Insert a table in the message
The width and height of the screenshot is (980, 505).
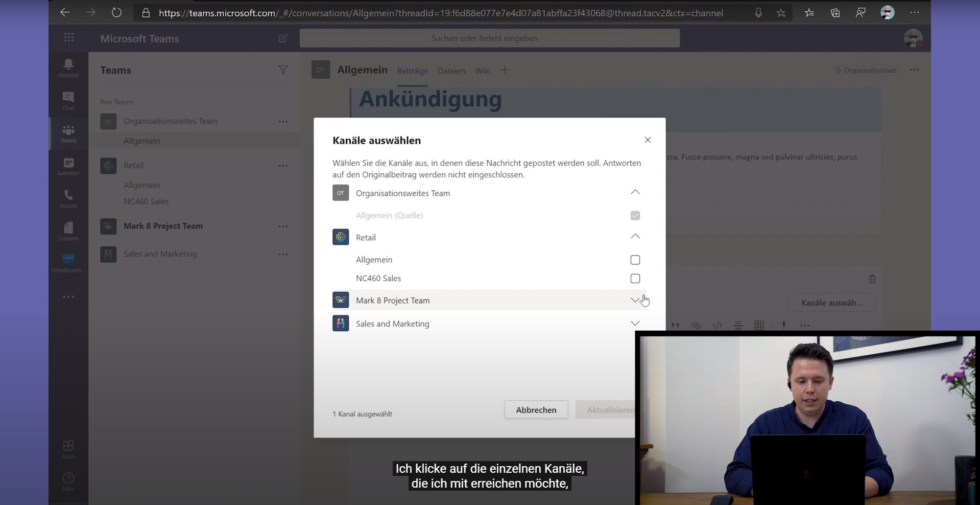[759, 325]
